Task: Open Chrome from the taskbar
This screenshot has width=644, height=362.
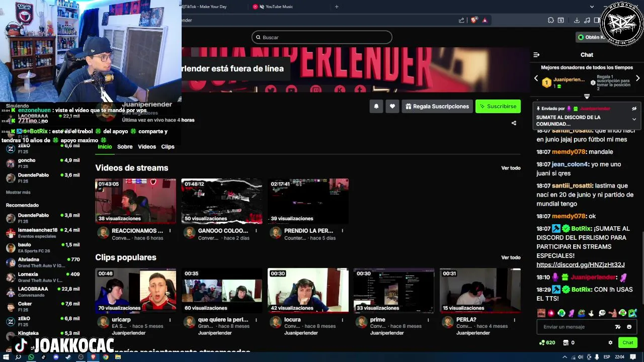Action: click(106, 357)
